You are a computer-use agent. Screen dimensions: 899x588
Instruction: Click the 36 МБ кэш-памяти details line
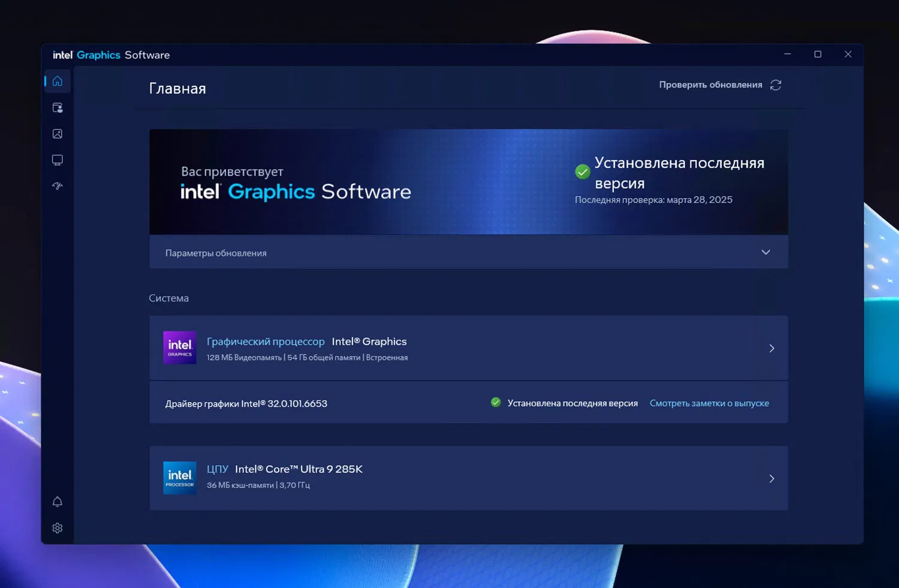tap(258, 486)
